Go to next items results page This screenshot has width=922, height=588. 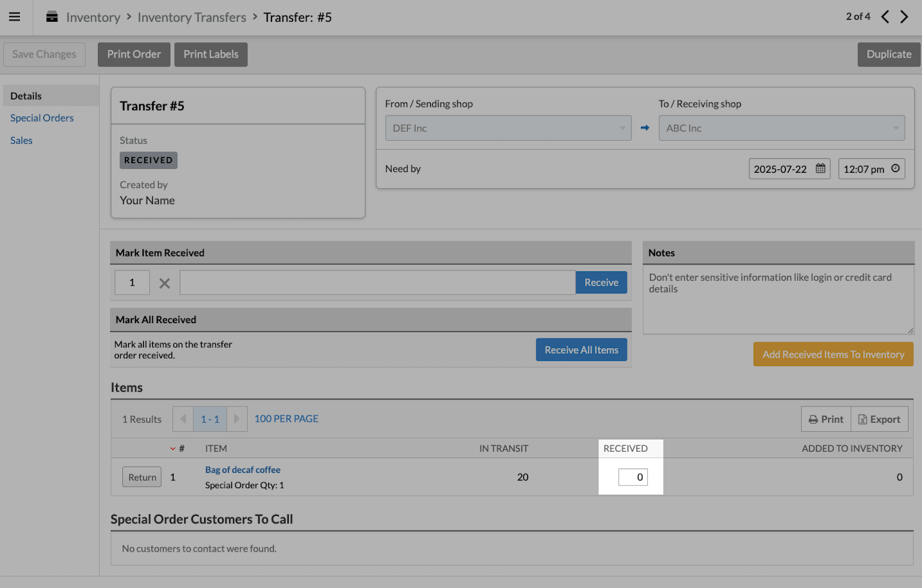(237, 419)
